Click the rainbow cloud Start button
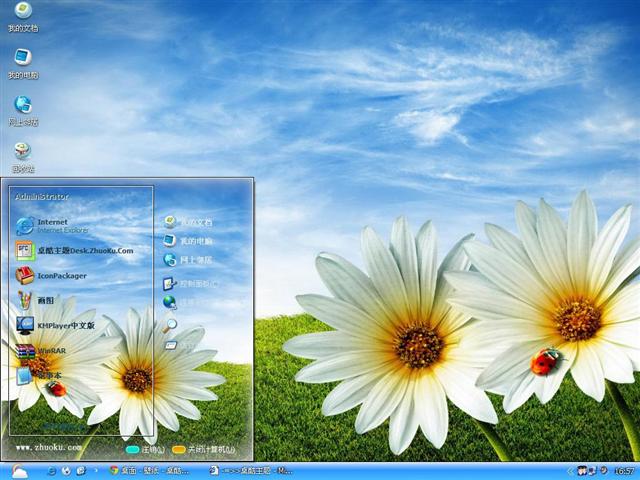640x480 pixels. (19, 471)
